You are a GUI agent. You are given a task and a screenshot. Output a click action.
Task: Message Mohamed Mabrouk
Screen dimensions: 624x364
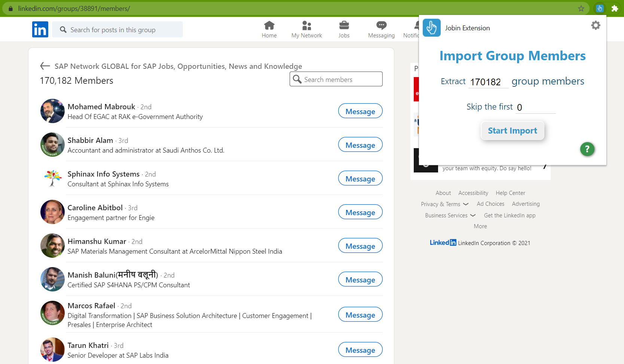[360, 111]
